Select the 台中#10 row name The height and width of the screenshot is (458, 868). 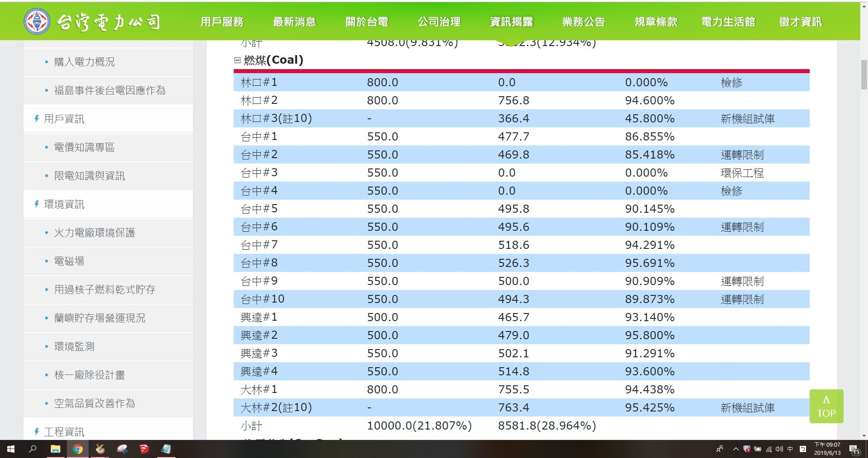[x=263, y=299]
